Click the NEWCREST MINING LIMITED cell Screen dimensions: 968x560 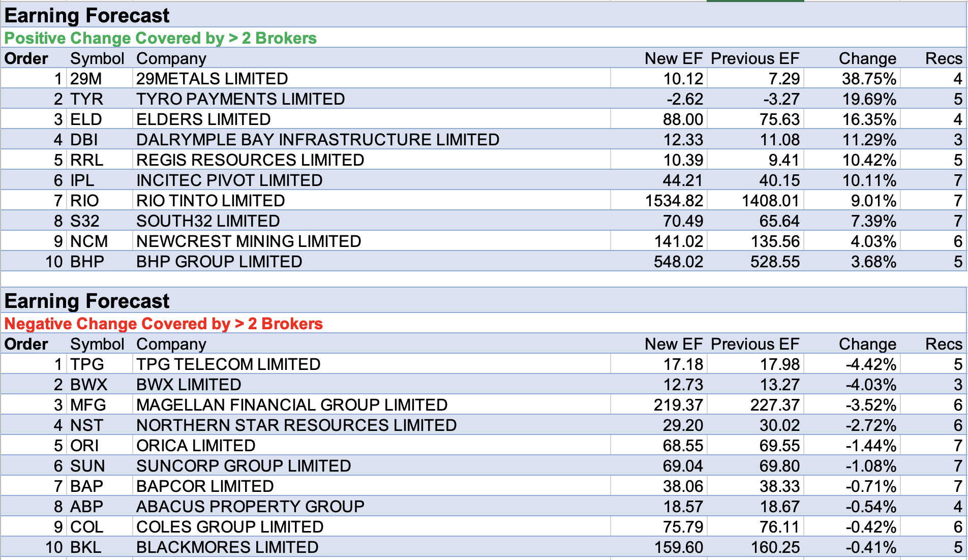(248, 241)
